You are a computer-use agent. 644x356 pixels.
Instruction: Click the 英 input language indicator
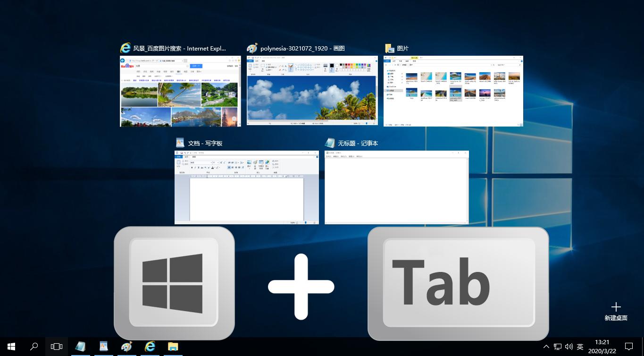(580, 346)
